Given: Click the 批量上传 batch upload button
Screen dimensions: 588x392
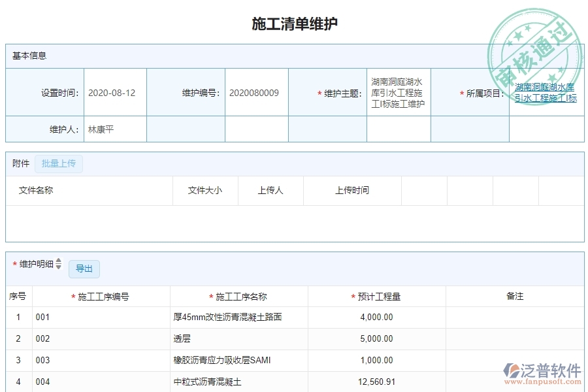Looking at the screenshot, I should click(59, 163).
